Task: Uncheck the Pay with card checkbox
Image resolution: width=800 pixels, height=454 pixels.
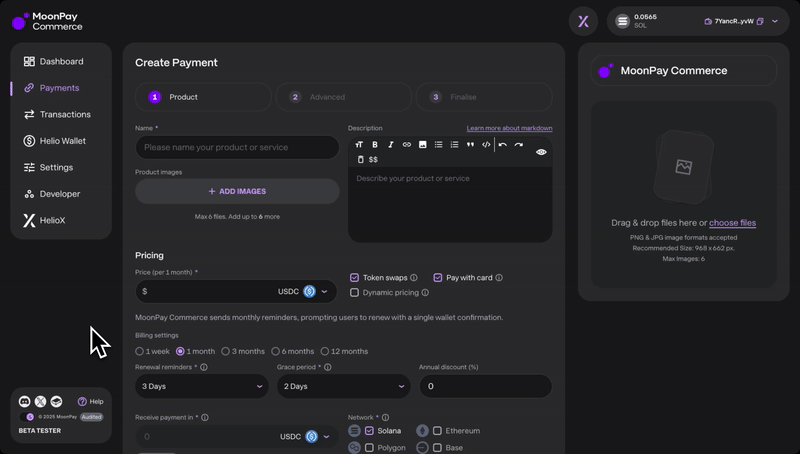Action: pyautogui.click(x=438, y=278)
